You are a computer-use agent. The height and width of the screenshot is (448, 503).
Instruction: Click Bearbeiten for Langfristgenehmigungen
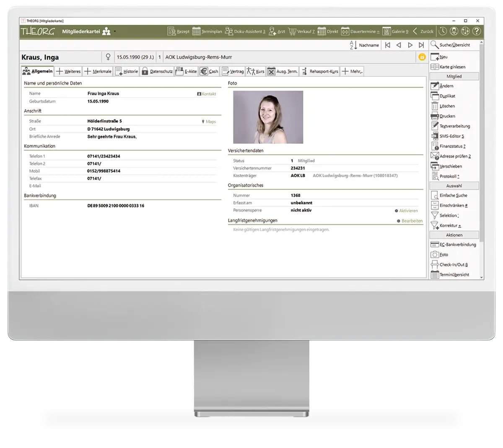point(410,221)
